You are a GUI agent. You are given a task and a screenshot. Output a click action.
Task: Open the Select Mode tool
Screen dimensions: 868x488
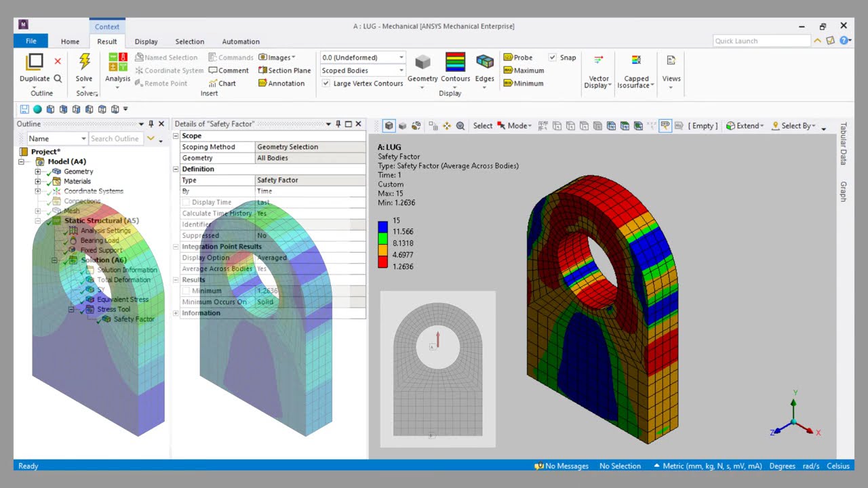point(514,125)
